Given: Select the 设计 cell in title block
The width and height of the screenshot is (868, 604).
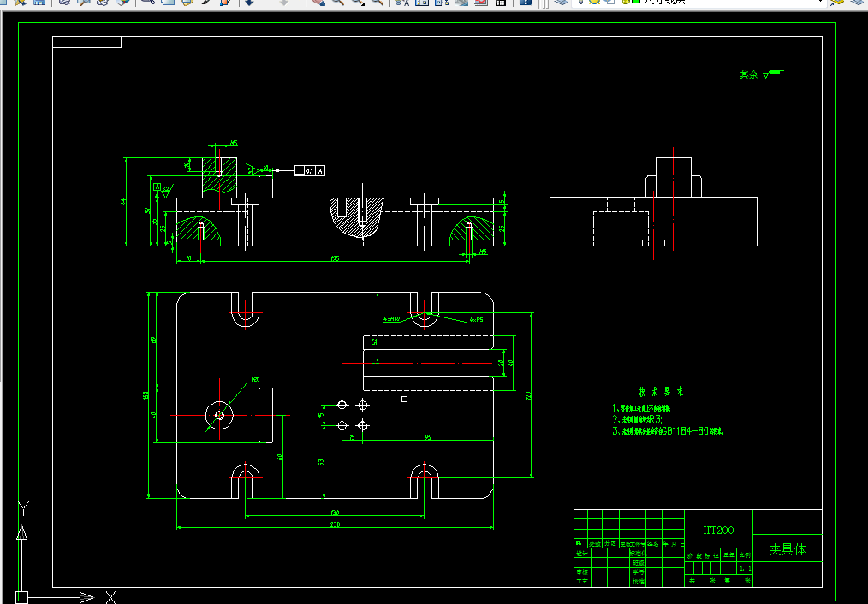Looking at the screenshot, I should pos(581,554).
